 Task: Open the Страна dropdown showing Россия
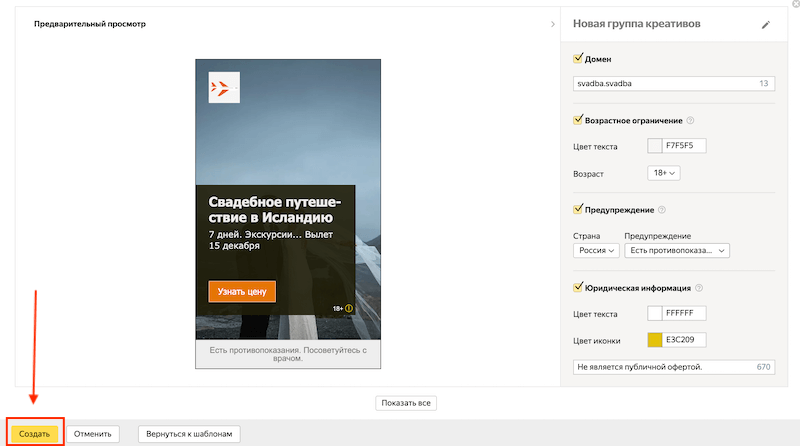(596, 251)
